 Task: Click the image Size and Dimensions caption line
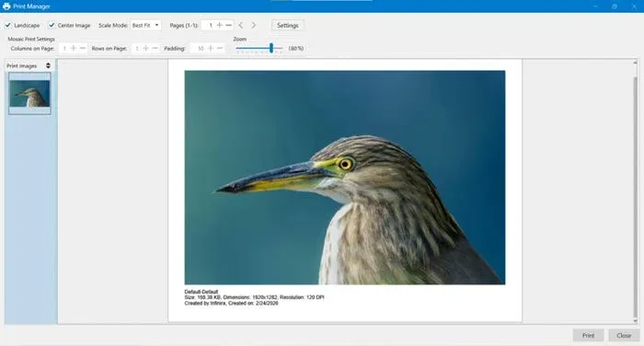click(x=254, y=297)
